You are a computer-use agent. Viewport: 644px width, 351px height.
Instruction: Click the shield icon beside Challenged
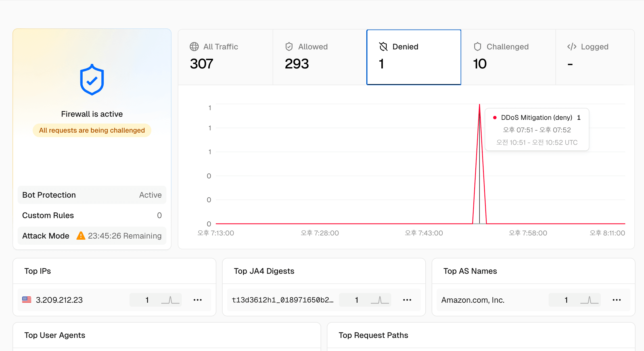[478, 47]
